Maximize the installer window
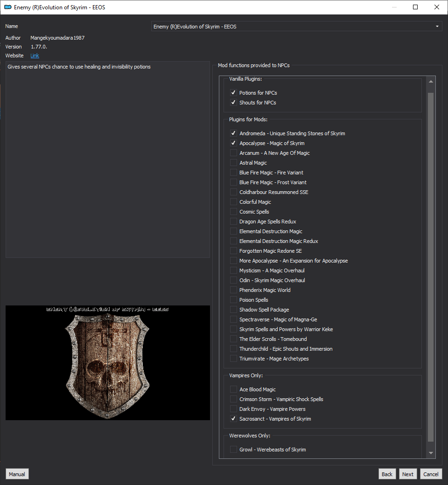448x485 pixels. tap(415, 7)
